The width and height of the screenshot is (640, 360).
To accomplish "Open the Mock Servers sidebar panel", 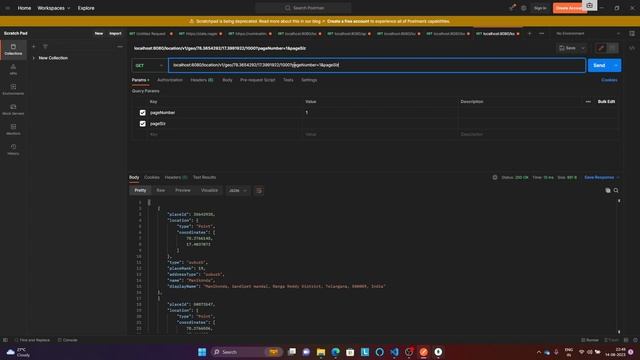I will (13, 109).
